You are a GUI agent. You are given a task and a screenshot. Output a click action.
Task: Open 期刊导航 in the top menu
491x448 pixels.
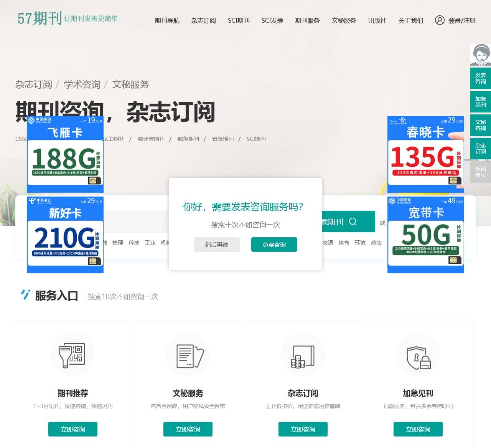[167, 20]
